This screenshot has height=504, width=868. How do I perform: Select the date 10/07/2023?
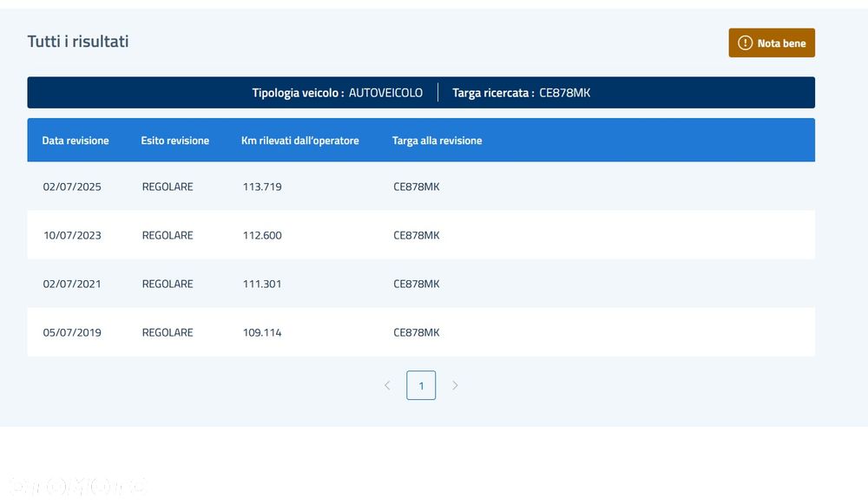point(72,235)
